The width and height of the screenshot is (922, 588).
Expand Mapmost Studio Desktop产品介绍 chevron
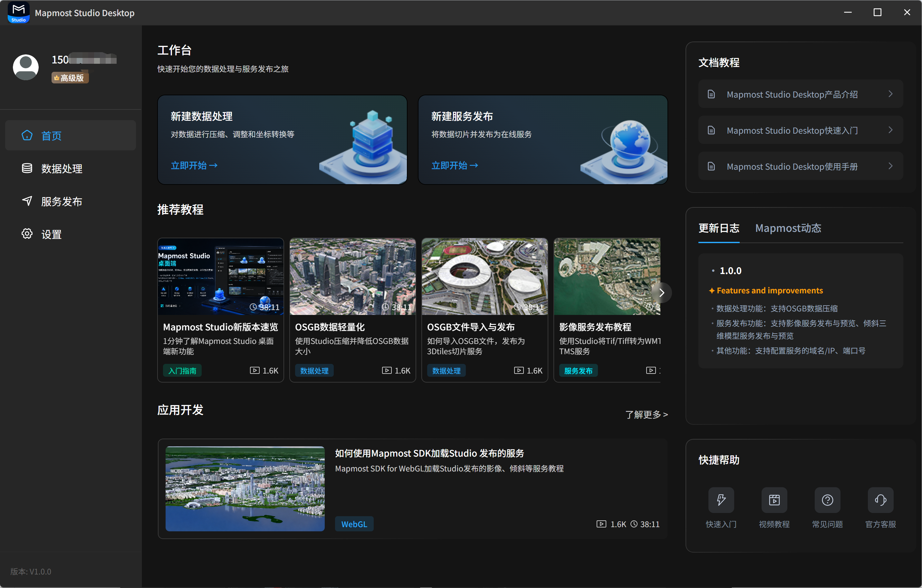[891, 94]
